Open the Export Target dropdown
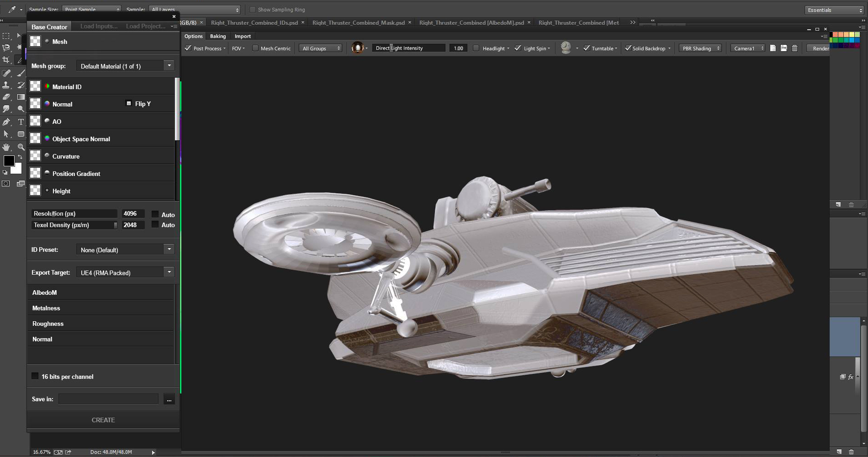Screen dimensions: 868x457 tap(125, 272)
